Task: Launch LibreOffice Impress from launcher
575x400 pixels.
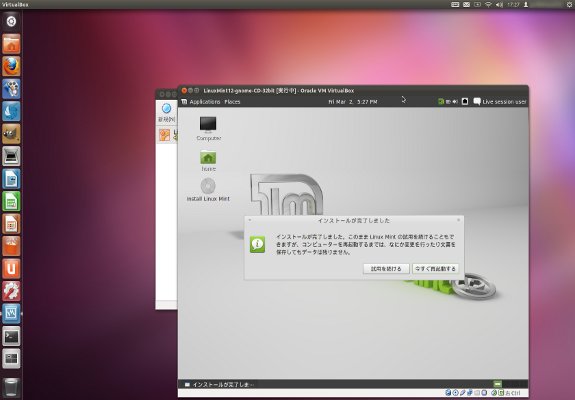Action: point(11,224)
